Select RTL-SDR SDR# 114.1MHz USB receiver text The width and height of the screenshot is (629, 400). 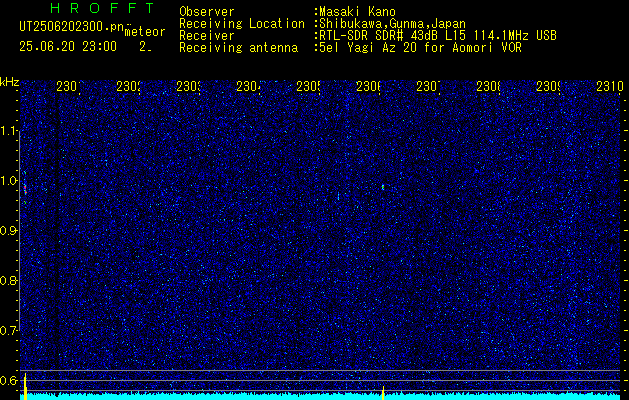(438, 36)
